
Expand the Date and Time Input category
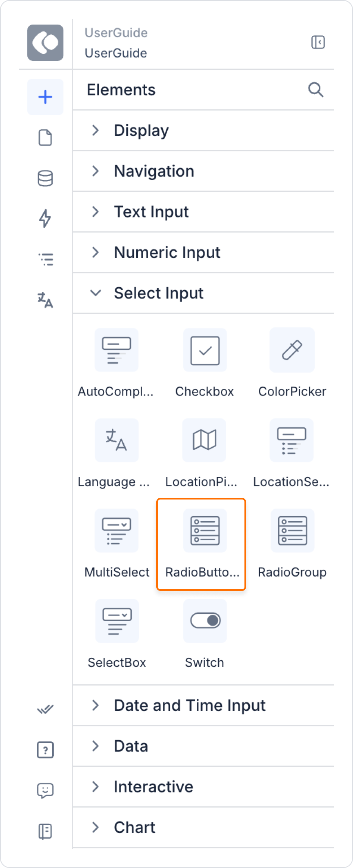point(203,706)
